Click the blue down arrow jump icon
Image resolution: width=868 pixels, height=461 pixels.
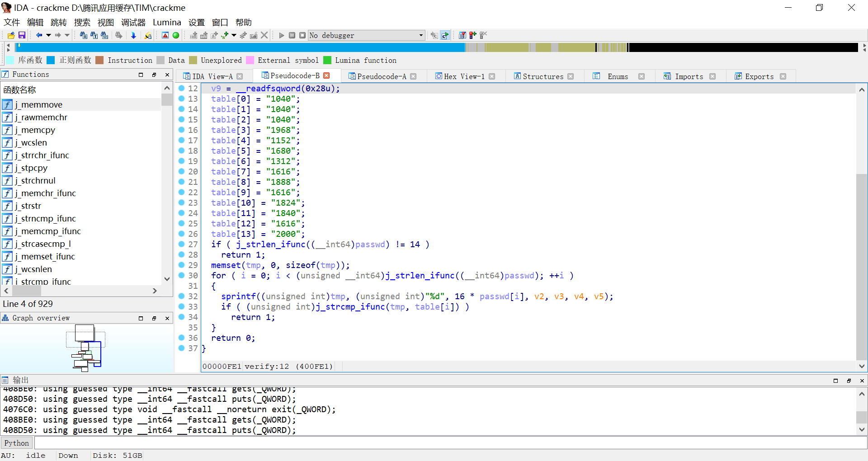click(x=133, y=35)
